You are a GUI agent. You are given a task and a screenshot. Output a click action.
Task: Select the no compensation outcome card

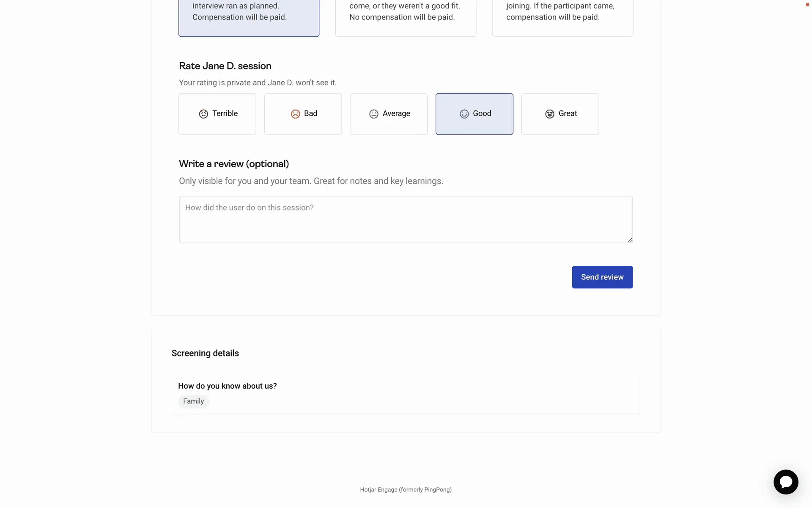406,17
